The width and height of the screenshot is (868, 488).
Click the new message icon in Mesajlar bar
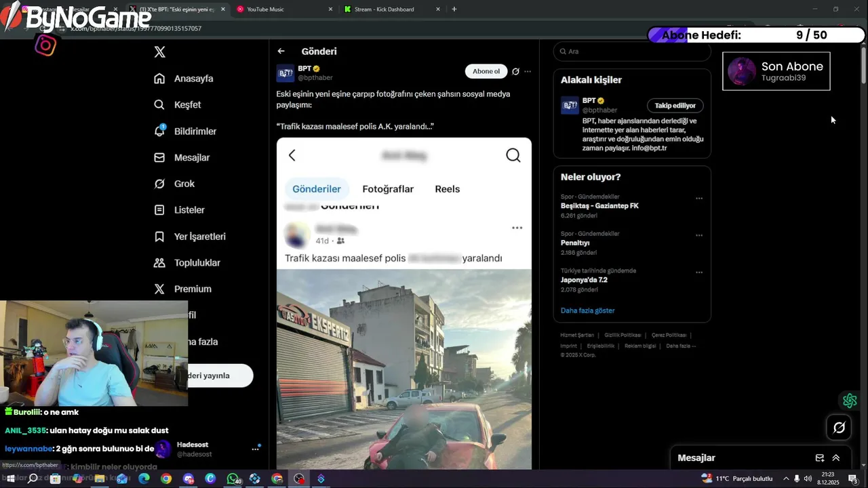coord(819,458)
